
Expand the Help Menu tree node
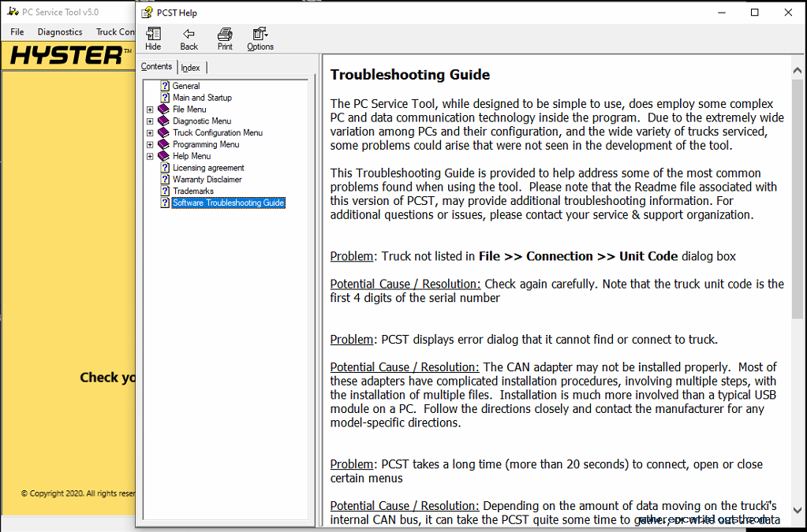[150, 156]
